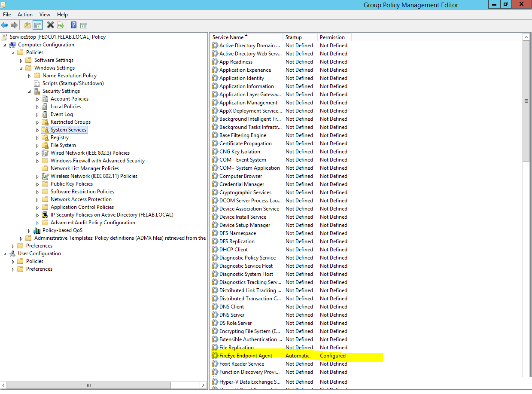Click the Export List toolbar icon
This screenshot has height=394, width=532.
tap(61, 25)
